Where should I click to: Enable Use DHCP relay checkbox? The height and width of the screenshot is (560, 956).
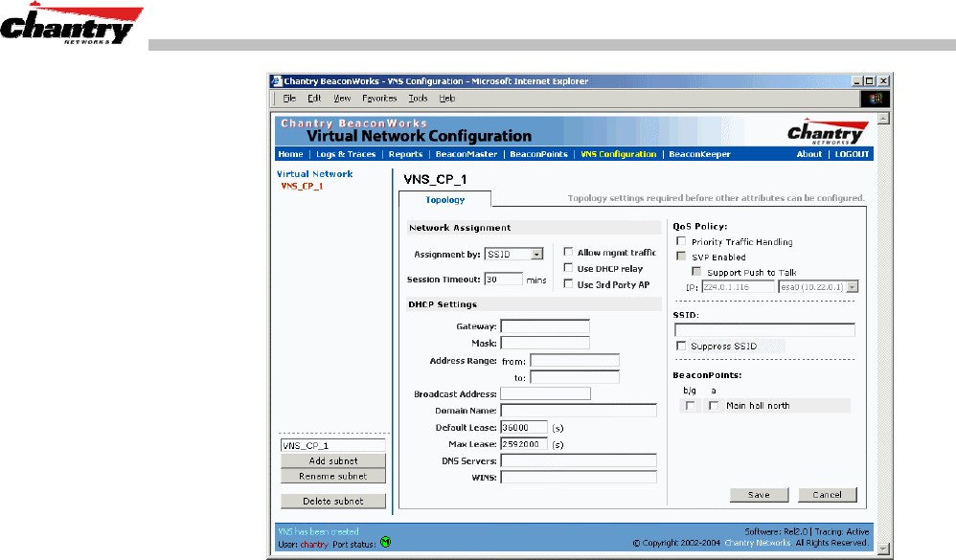tap(568, 267)
